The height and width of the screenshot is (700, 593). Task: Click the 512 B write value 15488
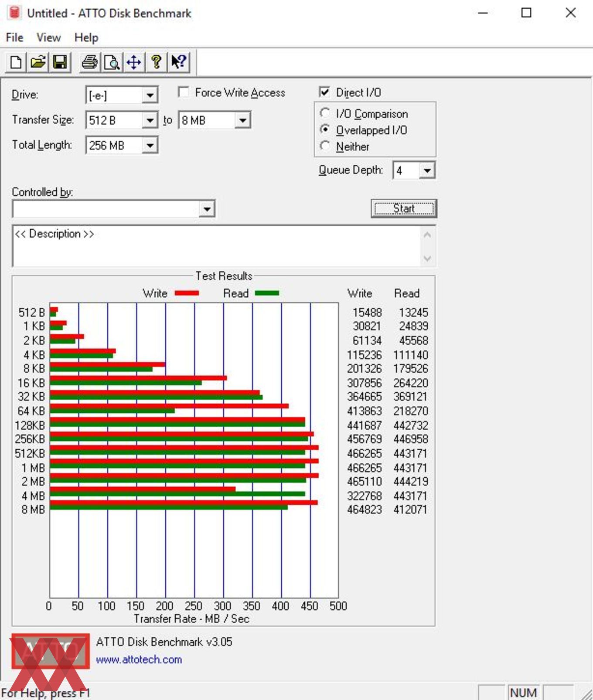(x=367, y=313)
